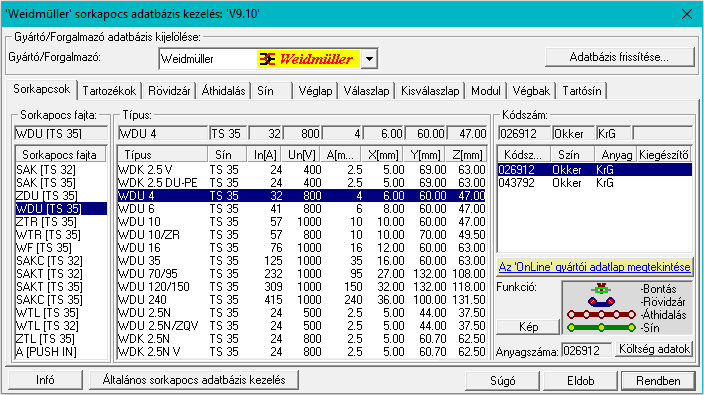Click the Bontás disconnect function icon
Image resolution: width=704 pixels, height=395 pixels.
[x=601, y=289]
